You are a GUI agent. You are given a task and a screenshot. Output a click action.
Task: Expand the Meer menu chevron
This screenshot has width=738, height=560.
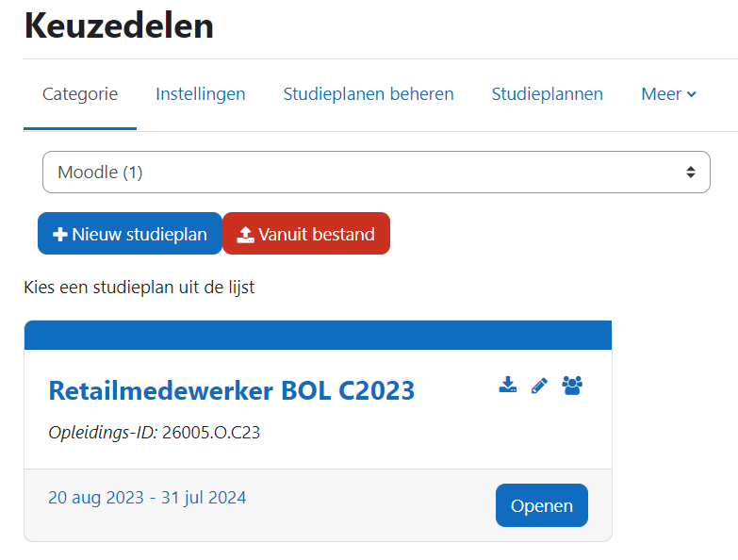pyautogui.click(x=692, y=94)
